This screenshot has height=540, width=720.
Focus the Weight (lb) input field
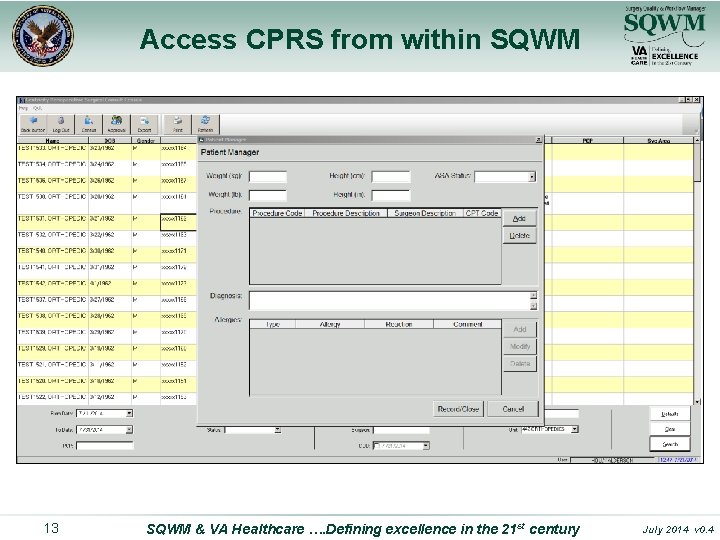click(268, 195)
